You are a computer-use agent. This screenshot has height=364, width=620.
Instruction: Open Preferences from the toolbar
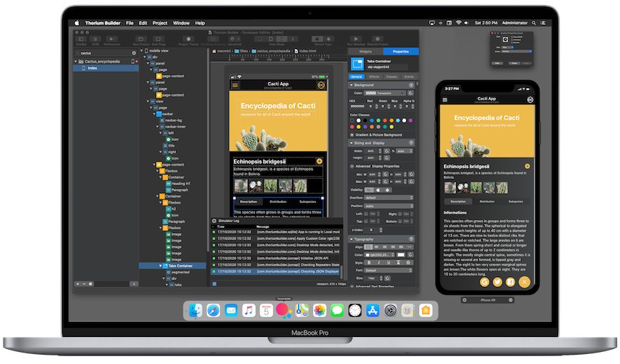[111, 39]
